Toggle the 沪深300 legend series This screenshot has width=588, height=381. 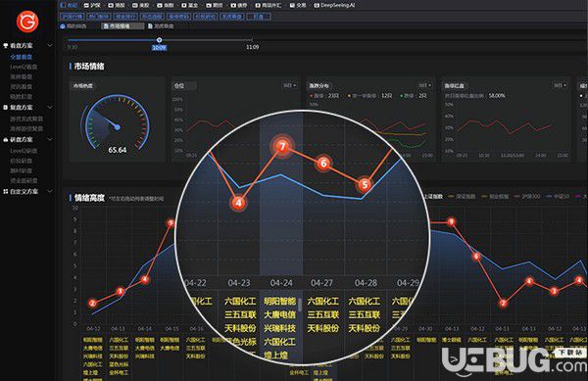coord(527,196)
